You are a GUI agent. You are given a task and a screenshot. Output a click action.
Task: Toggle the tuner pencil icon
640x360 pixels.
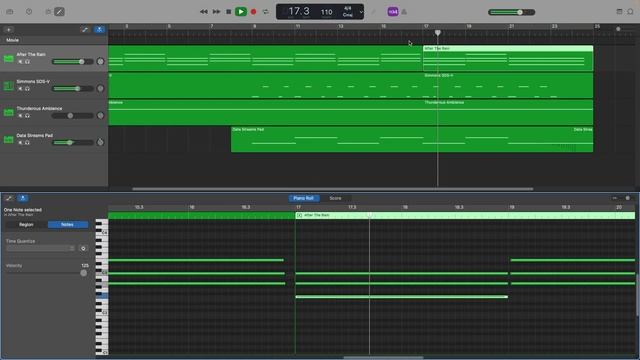[373, 12]
